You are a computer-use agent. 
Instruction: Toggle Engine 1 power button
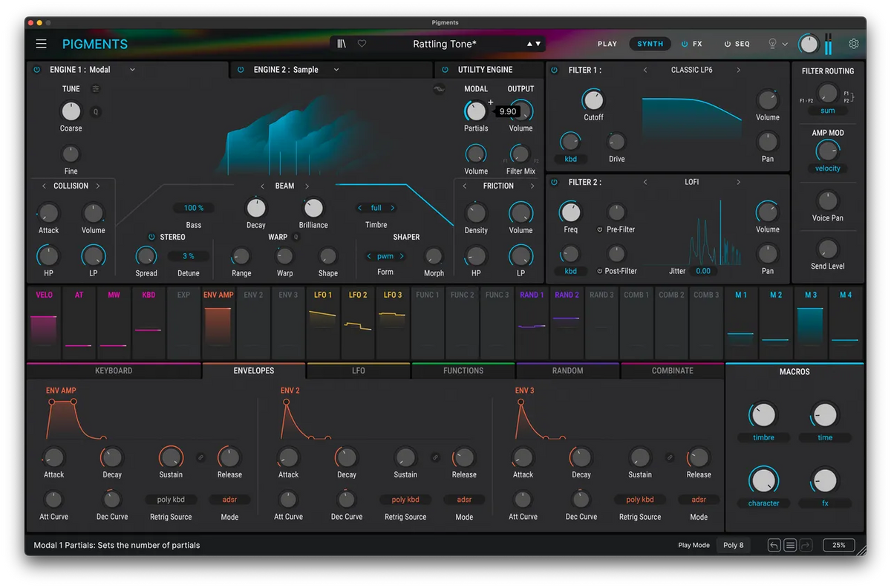coord(36,70)
